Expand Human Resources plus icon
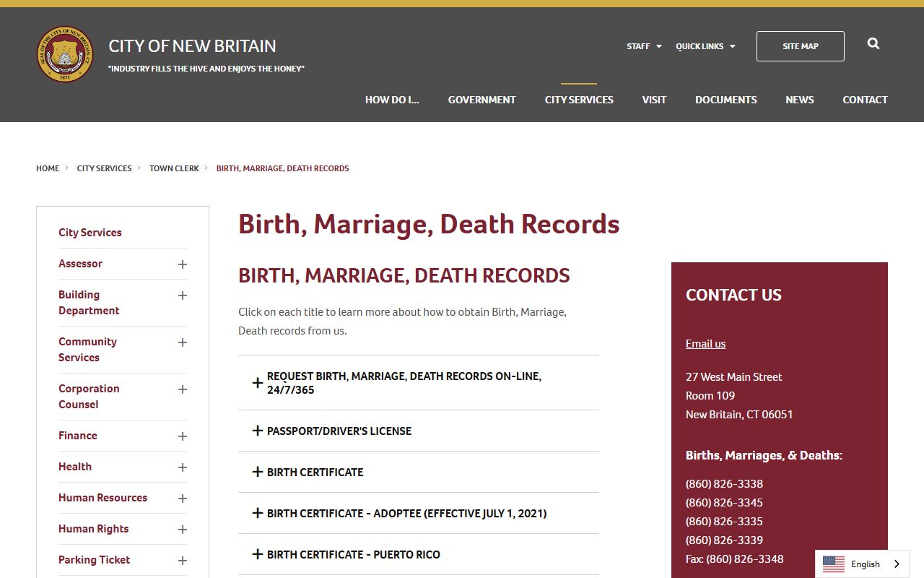Viewport: 924px width, 578px height. tap(183, 499)
